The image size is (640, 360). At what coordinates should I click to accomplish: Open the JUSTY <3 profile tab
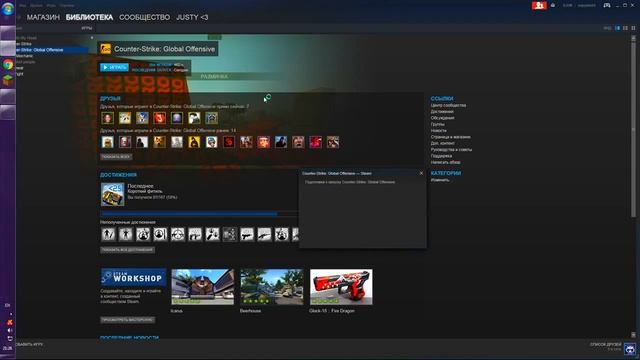click(192, 17)
